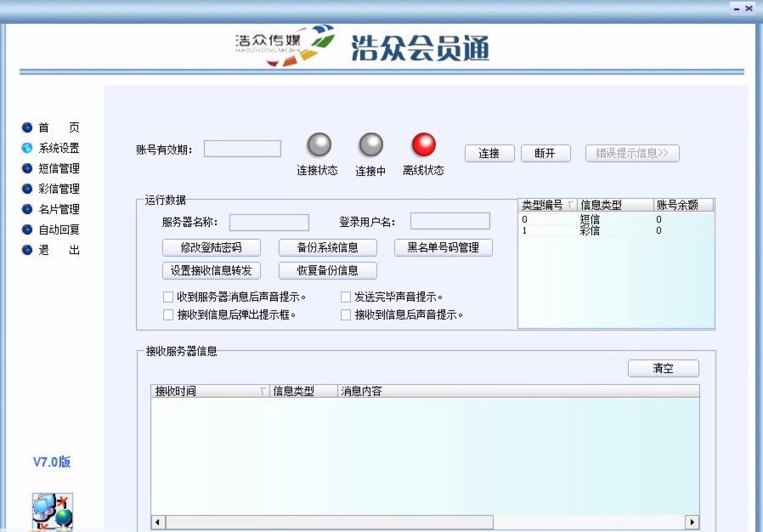The width and height of the screenshot is (763, 532).
Task: Close the window with the X button
Action: tap(749, 8)
